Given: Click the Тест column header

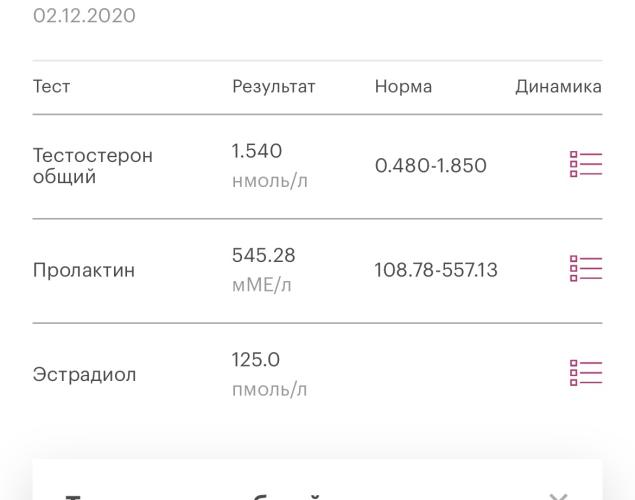Looking at the screenshot, I should pos(51,87).
